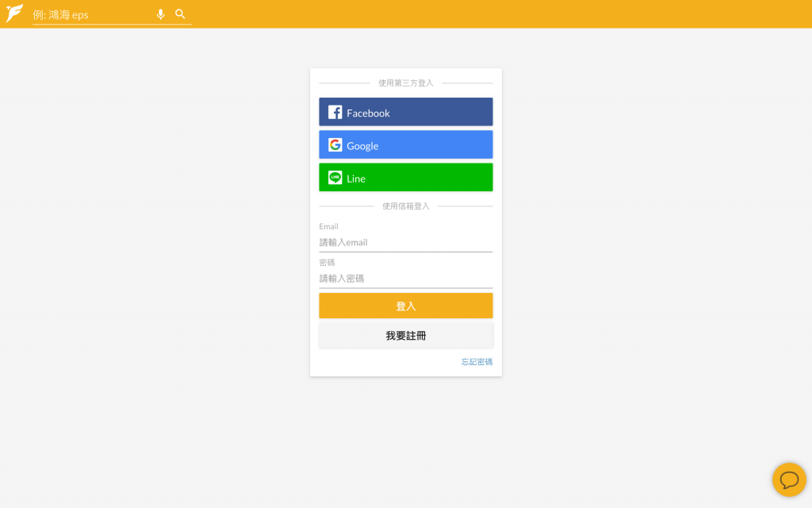
Task: Open the 忘記密碼 forgot password link
Action: click(x=477, y=362)
